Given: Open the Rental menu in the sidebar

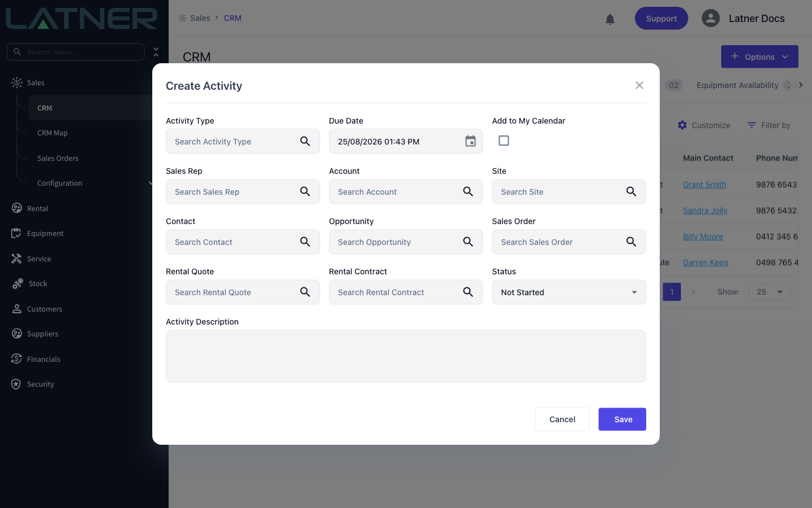Looking at the screenshot, I should pos(38,208).
